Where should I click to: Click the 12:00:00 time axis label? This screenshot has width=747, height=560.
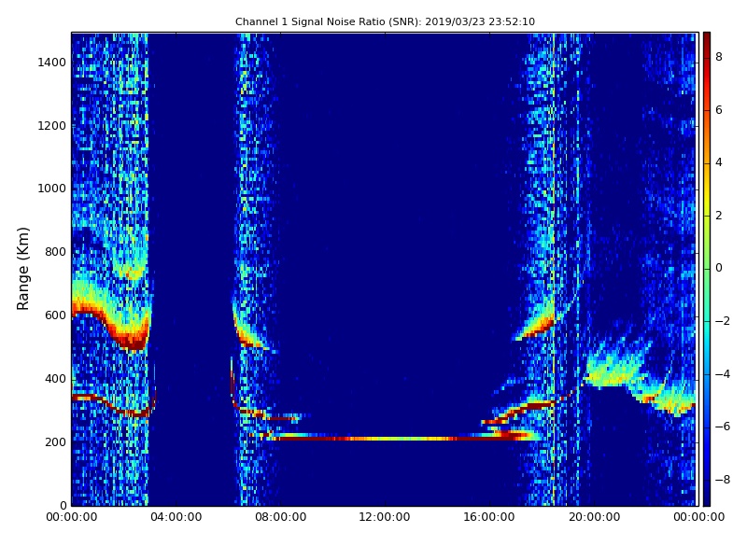385,517
